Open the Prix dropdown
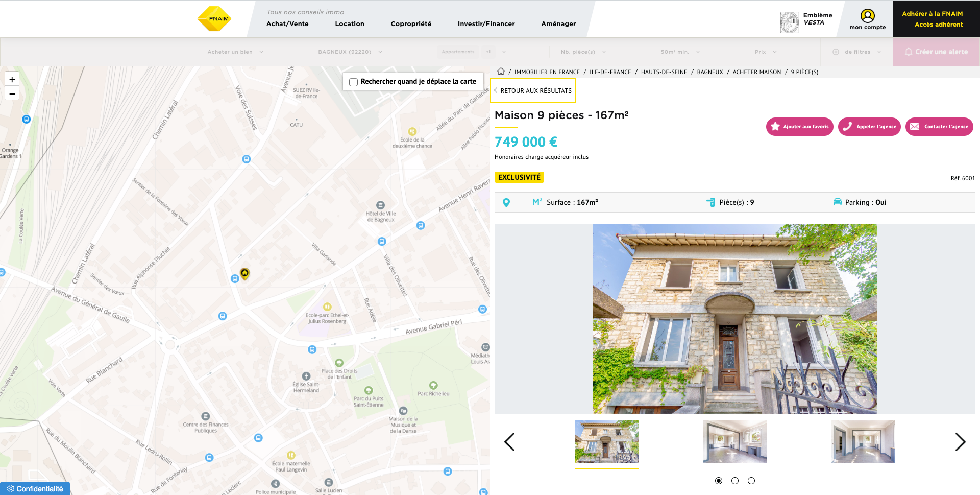 point(766,52)
